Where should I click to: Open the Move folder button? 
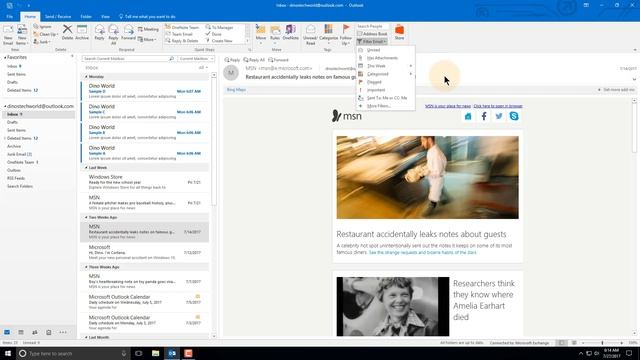260,33
